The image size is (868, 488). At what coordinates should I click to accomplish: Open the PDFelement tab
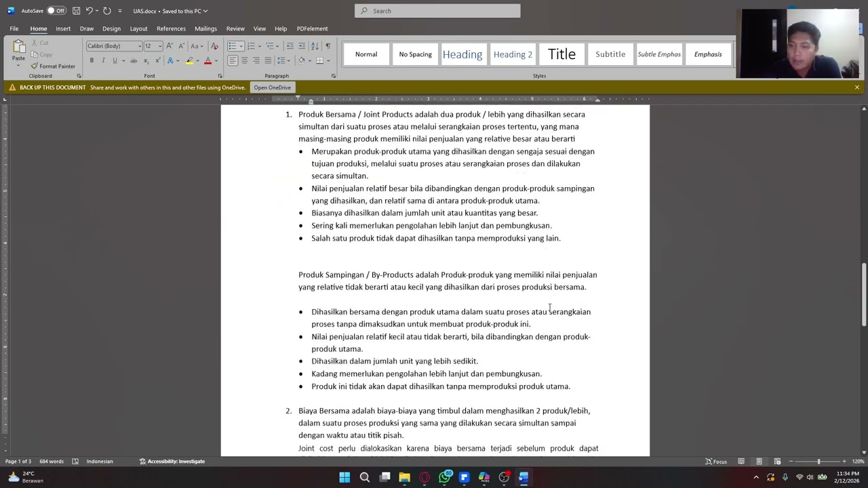pos(312,28)
